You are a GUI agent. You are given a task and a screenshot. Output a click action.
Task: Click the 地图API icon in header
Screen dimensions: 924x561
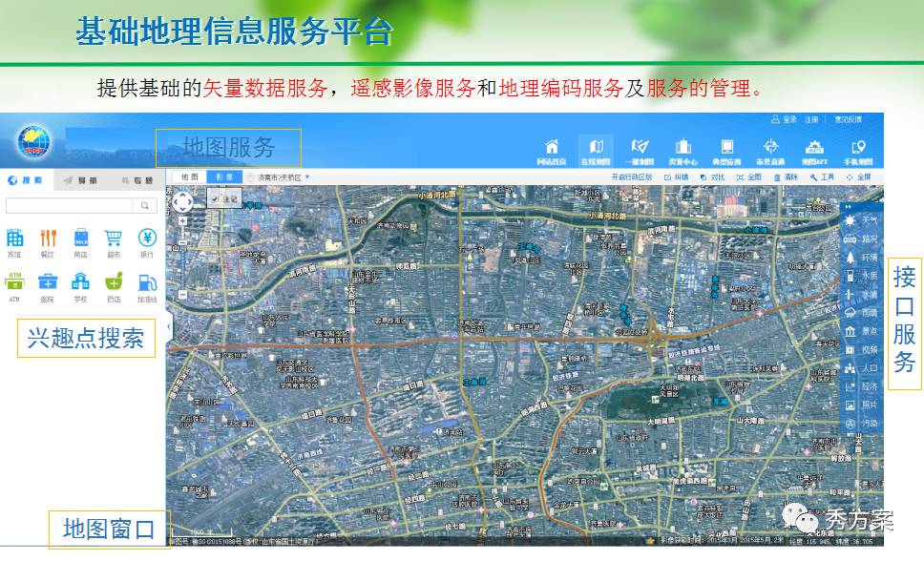tap(815, 148)
